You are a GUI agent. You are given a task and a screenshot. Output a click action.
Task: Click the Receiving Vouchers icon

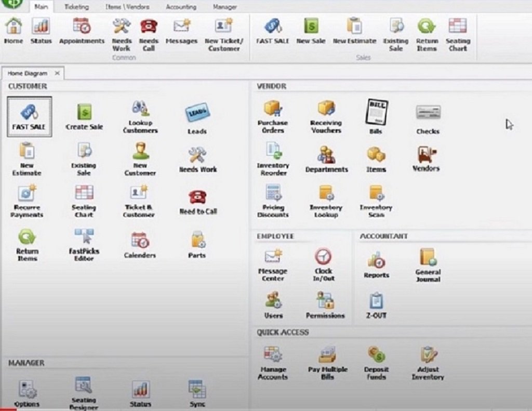326,115
